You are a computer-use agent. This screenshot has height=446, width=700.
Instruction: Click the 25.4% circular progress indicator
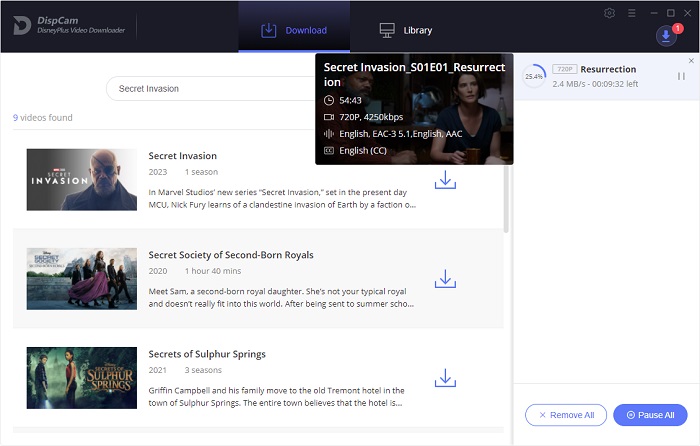click(x=534, y=76)
